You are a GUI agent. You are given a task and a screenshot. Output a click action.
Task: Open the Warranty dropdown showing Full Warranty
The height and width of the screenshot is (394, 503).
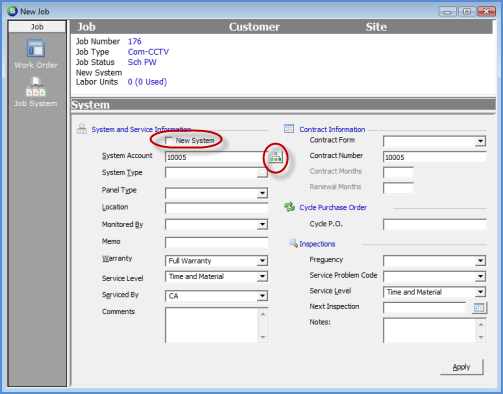262,261
